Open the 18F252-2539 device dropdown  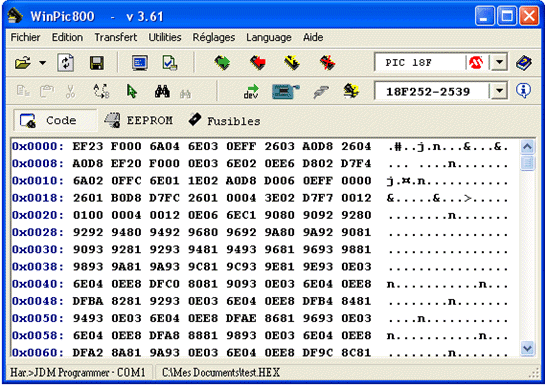click(x=499, y=91)
